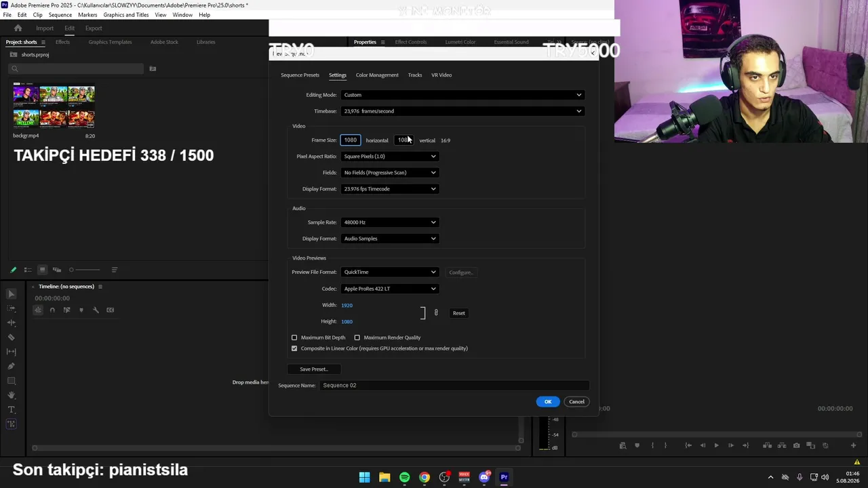Open the video Display Format dropdown

pyautogui.click(x=389, y=189)
